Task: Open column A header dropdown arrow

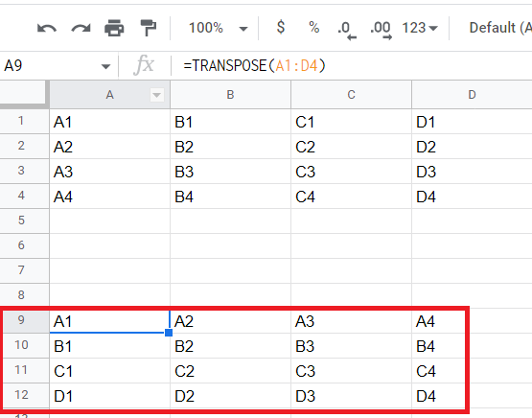Action: click(x=157, y=95)
